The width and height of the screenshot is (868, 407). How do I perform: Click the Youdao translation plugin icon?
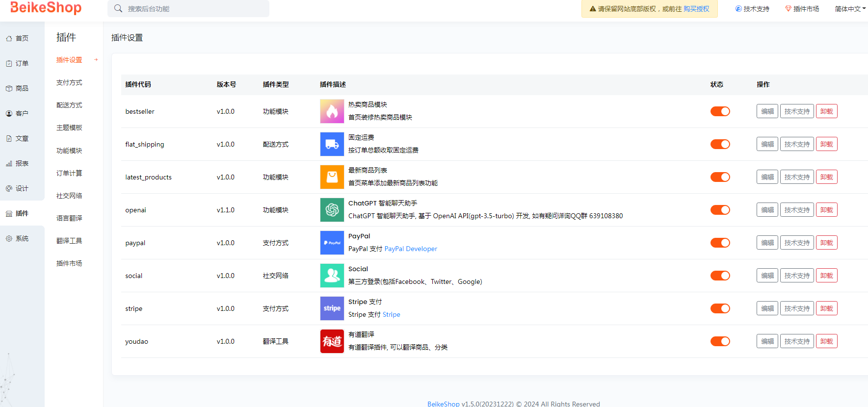(332, 341)
